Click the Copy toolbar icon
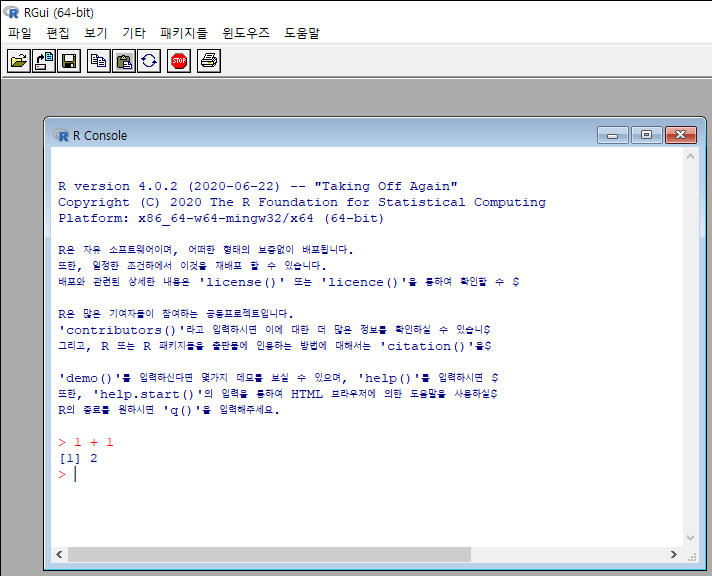Viewport: 712px width, 576px height. pyautogui.click(x=99, y=61)
